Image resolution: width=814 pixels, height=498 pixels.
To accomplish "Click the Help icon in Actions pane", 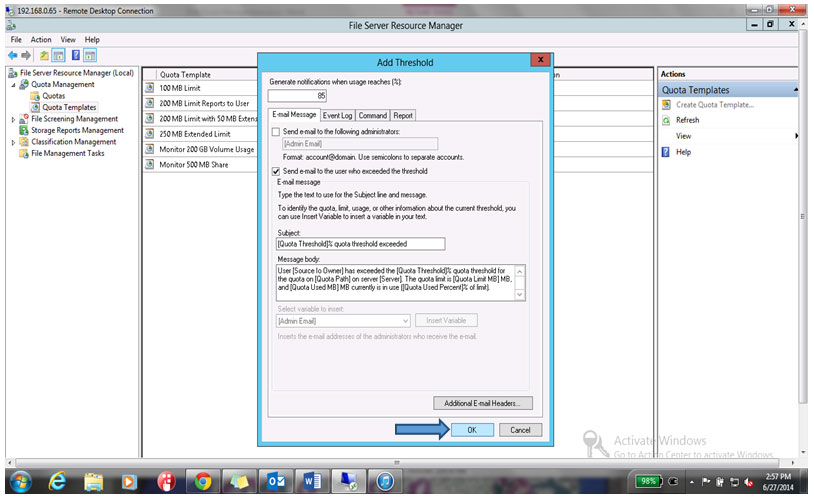I will [666, 152].
